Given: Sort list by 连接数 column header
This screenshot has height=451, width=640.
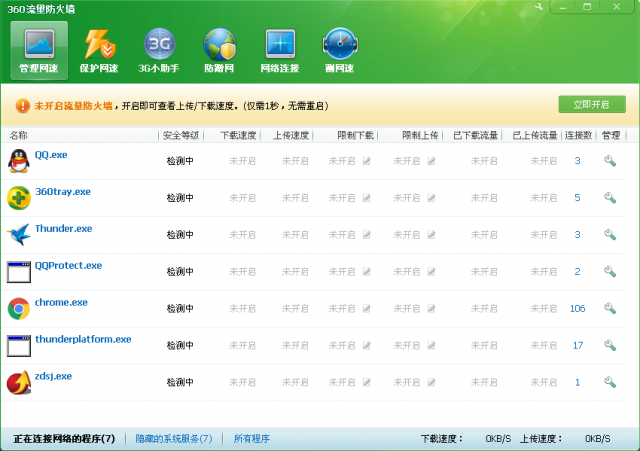Looking at the screenshot, I should (x=577, y=135).
